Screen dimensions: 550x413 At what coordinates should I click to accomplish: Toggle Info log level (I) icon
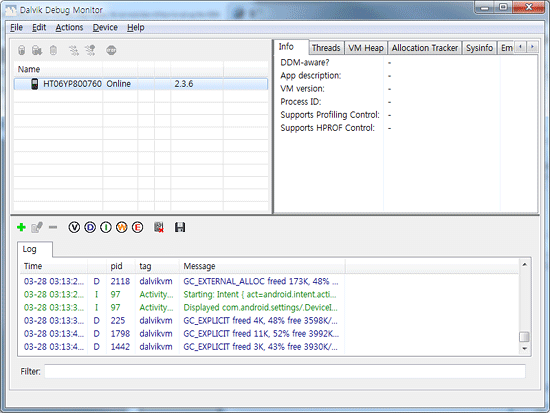[106, 227]
